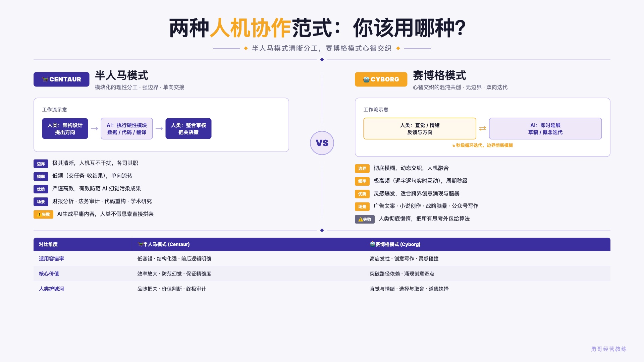Click the double-arrow loop icon between the Cyborg boxes
Viewport: 644px width, 362px height.
pos(483,129)
